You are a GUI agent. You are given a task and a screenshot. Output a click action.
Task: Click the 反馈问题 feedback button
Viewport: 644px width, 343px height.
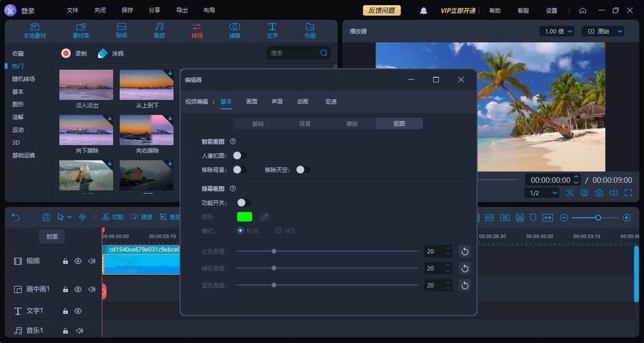pyautogui.click(x=381, y=11)
